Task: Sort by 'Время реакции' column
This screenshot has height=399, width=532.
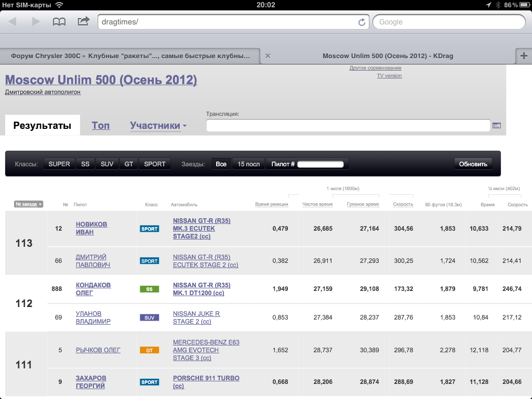Action: [271, 204]
